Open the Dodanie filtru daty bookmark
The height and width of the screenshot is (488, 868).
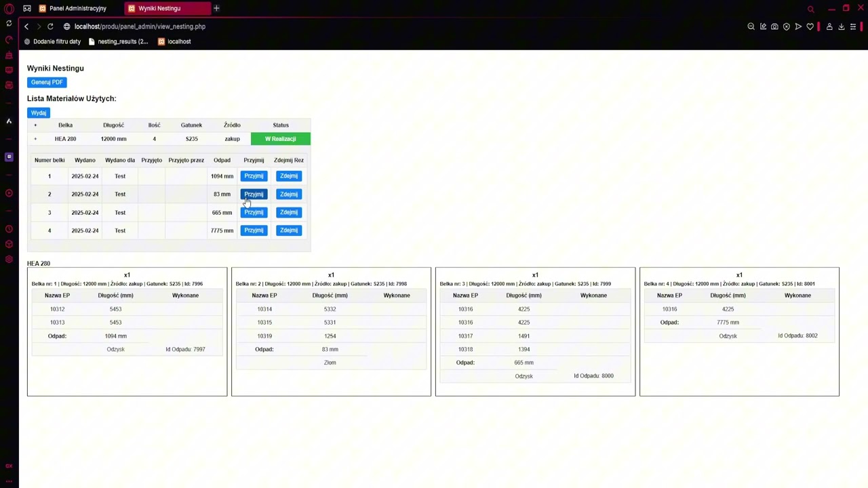coord(52,41)
